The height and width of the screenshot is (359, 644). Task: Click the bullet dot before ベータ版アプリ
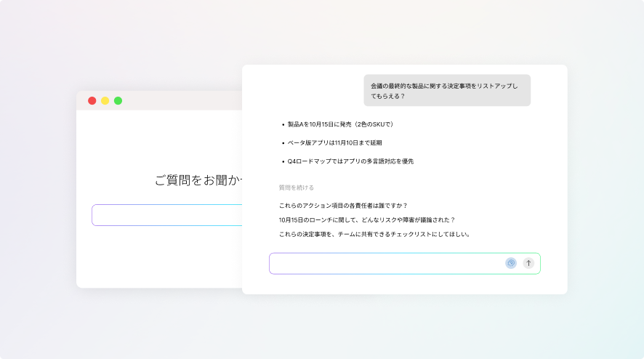coord(283,143)
